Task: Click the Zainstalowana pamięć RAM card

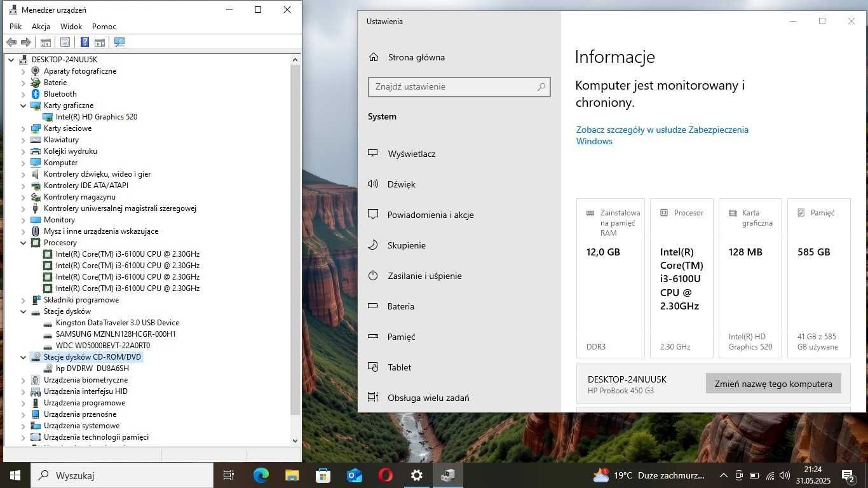Action: 611,278
